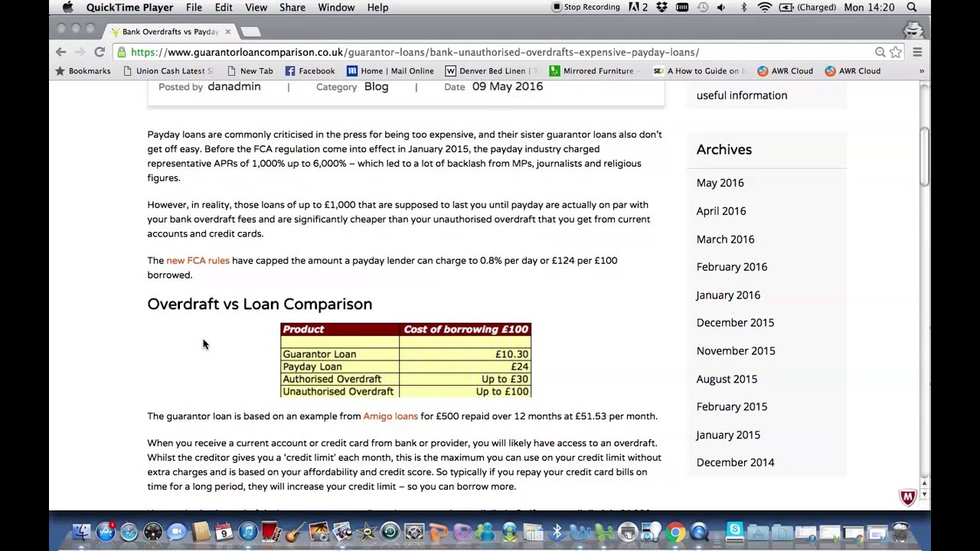Select the Bank Overdrafts vs Payday tab
Screen dimensions: 980x551
[x=170, y=31]
